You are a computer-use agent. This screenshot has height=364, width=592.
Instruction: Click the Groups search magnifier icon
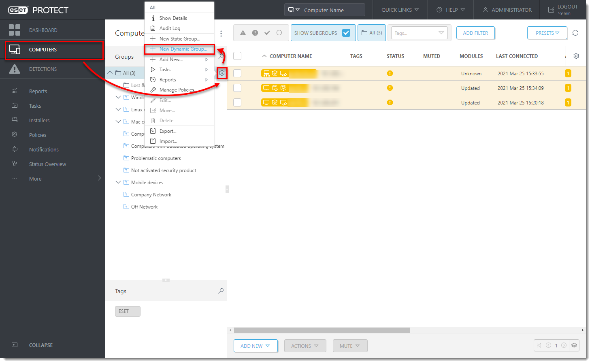click(221, 57)
